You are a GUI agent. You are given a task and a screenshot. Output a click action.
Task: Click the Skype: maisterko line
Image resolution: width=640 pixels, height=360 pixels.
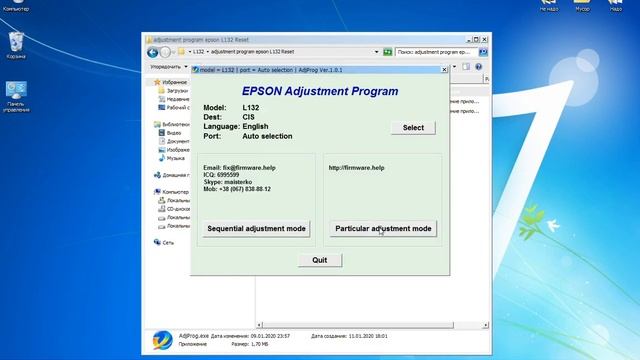228,182
